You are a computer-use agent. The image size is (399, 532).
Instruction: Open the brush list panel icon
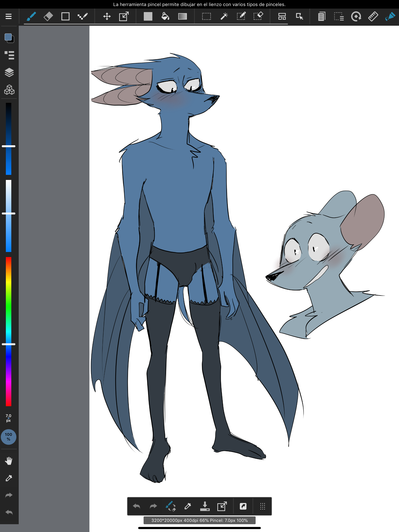[x=9, y=55]
